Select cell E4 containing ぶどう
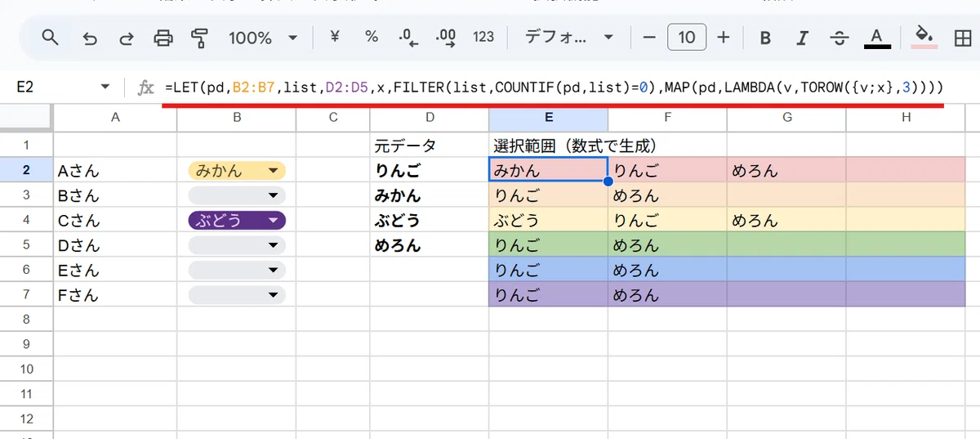 click(548, 220)
